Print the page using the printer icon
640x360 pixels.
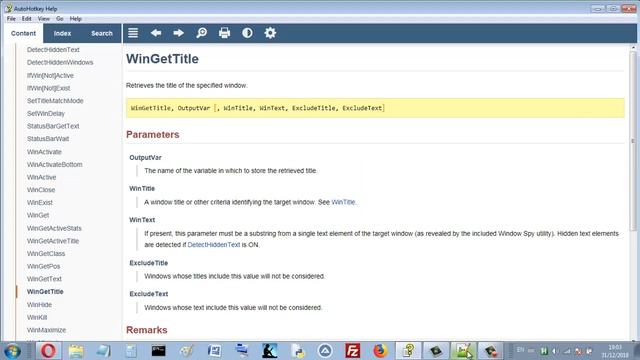pos(224,33)
